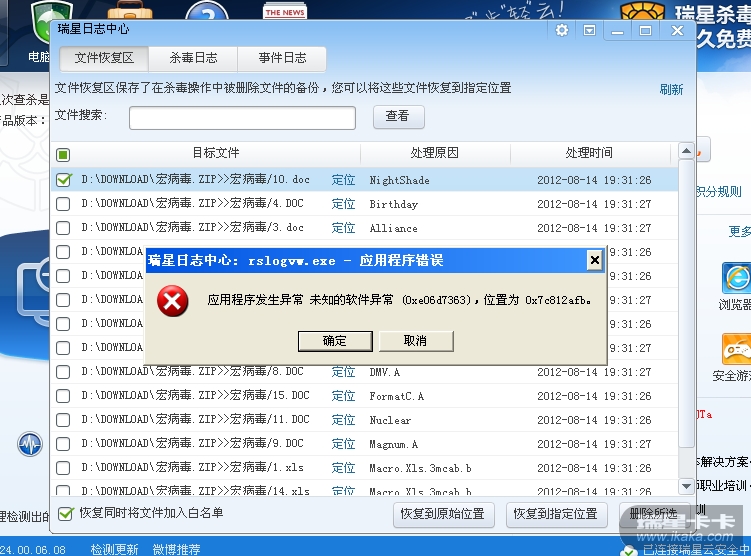Click the Rising lion logo at top right
This screenshot has height=556, width=751.
pyautogui.click(x=642, y=12)
